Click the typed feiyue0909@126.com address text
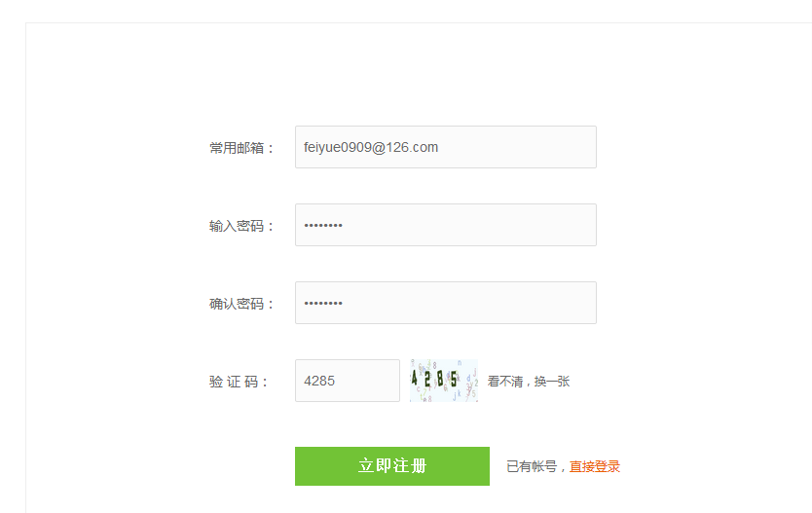This screenshot has height=513, width=812. [x=371, y=148]
